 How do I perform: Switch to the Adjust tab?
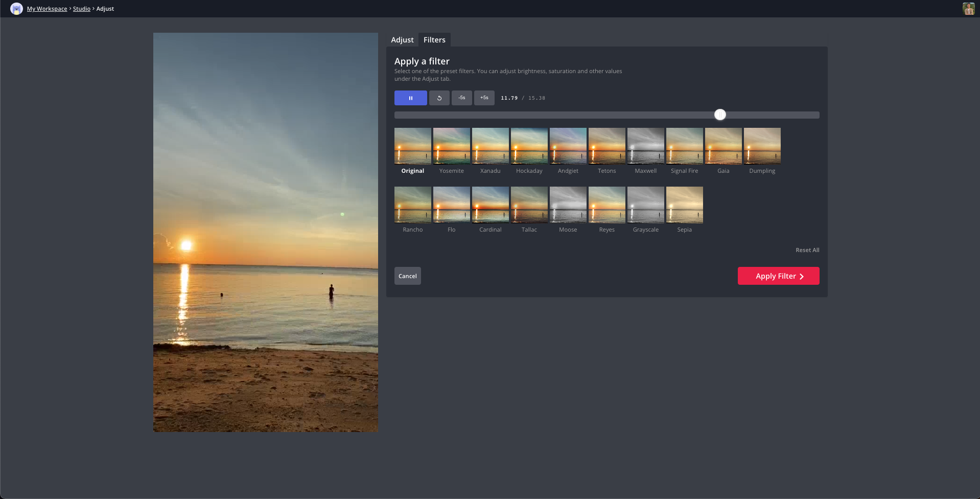point(402,40)
